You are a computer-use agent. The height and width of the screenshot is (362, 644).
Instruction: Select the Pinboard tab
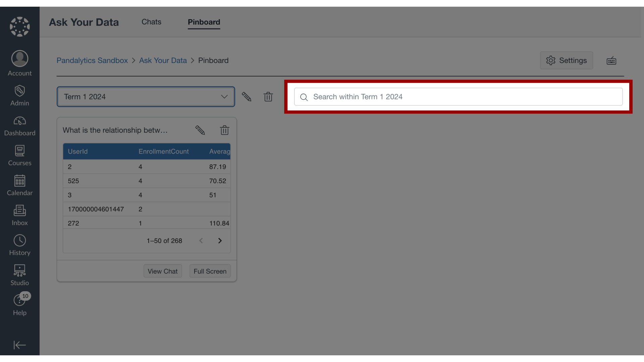204,22
